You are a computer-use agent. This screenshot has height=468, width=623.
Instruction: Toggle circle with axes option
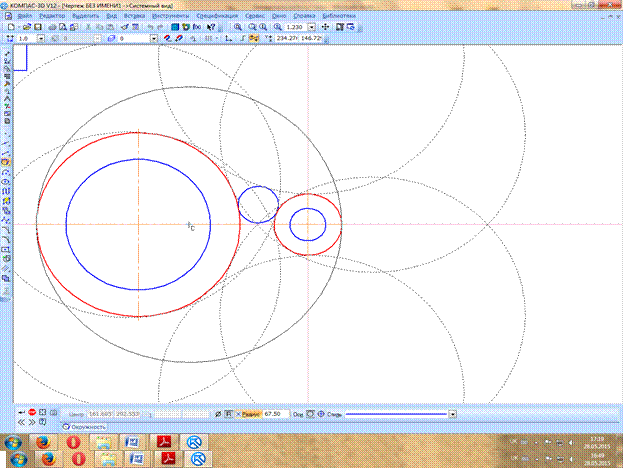tap(321, 414)
